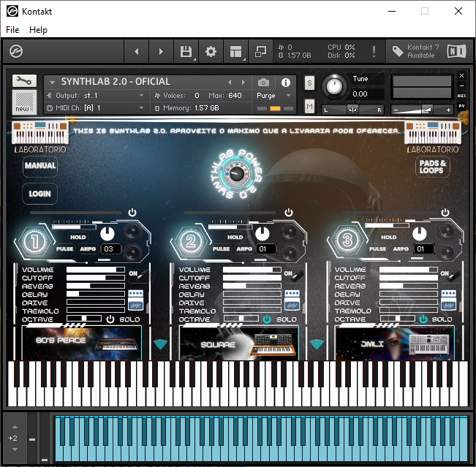This screenshot has width=476, height=467.
Task: Click the snapshot camera icon
Action: tap(263, 83)
